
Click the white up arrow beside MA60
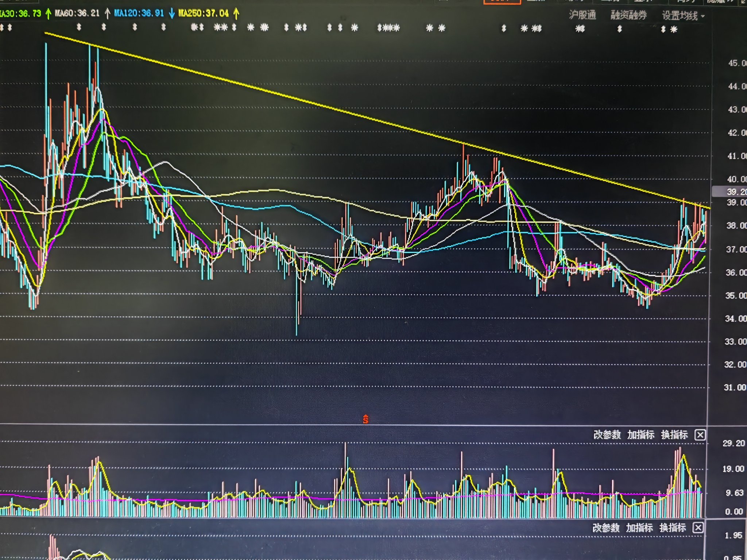coord(107,14)
